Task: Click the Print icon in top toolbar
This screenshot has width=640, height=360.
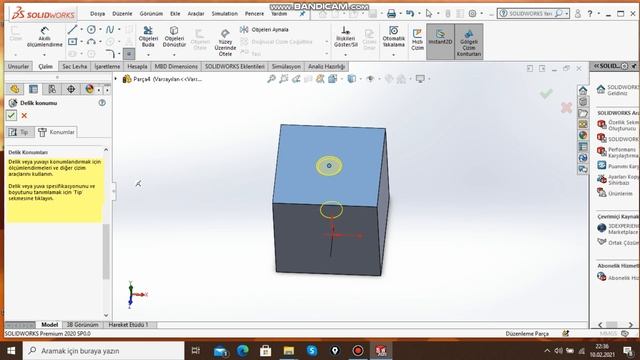Action: (391, 14)
